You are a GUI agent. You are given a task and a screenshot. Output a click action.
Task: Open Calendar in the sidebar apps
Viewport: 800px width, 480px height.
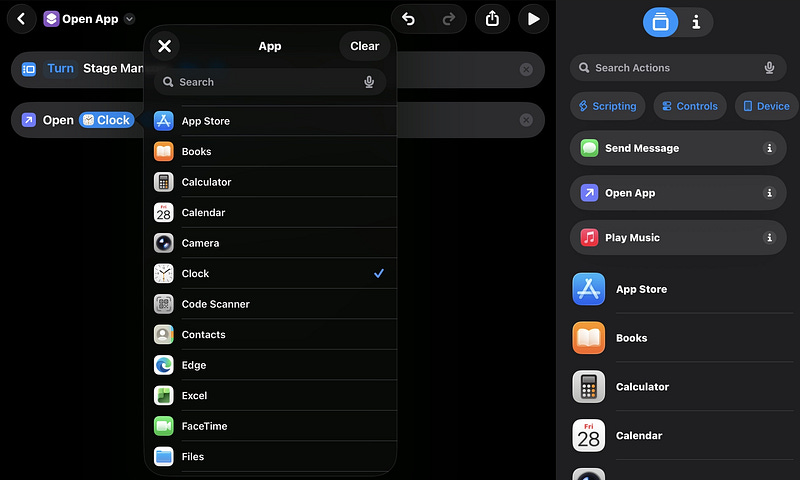point(683,436)
